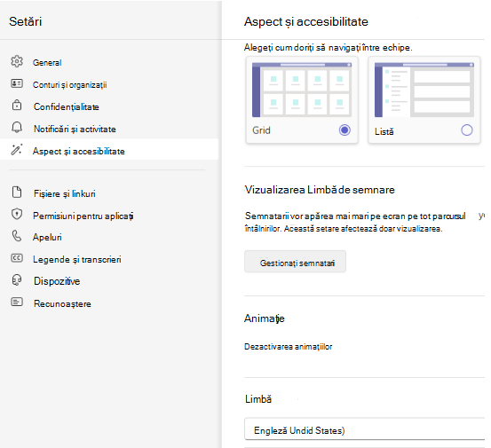Select the Grid radio button

[344, 130]
